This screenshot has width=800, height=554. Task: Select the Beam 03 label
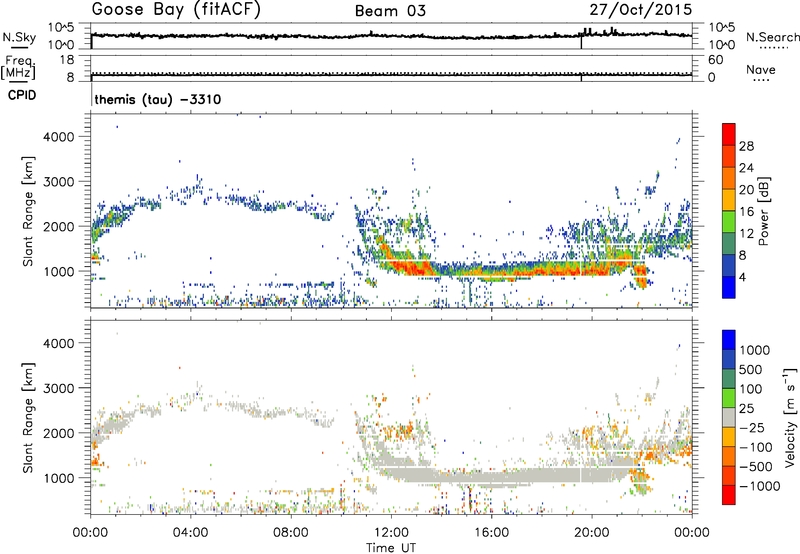[390, 11]
